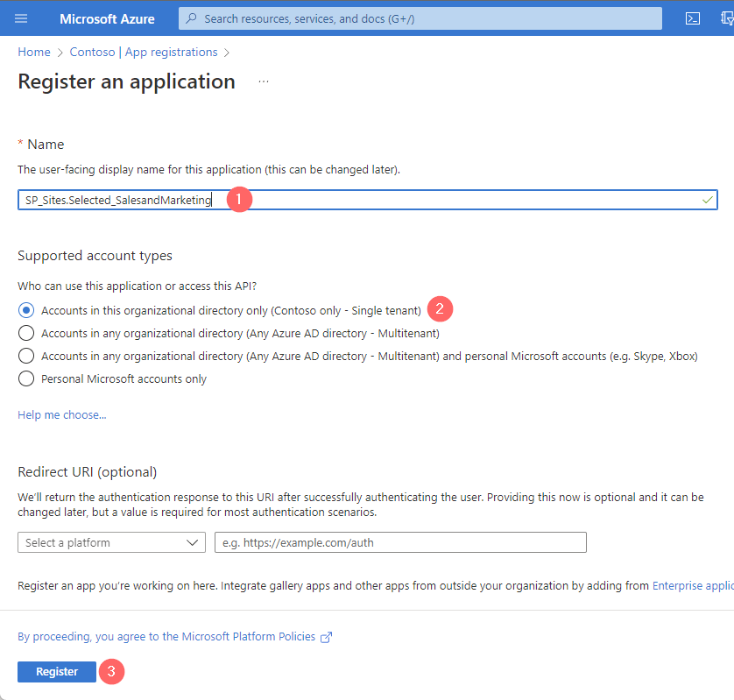
Task: Click the 'Home' breadcrumb
Action: [x=33, y=52]
